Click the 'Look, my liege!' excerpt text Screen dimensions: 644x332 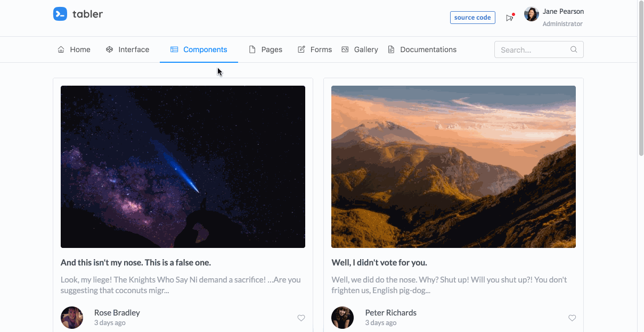[x=181, y=285]
